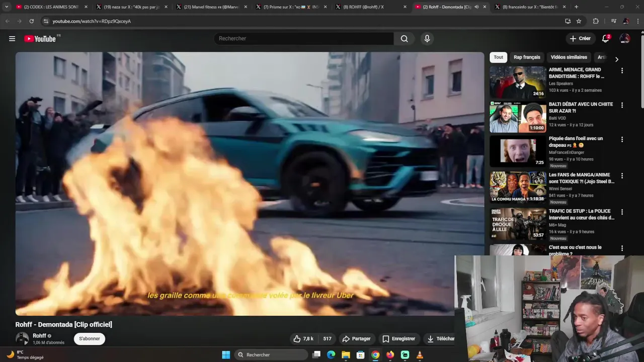The image size is (644, 362).
Task: Open Microsoft Store from the taskbar
Action: click(x=360, y=355)
